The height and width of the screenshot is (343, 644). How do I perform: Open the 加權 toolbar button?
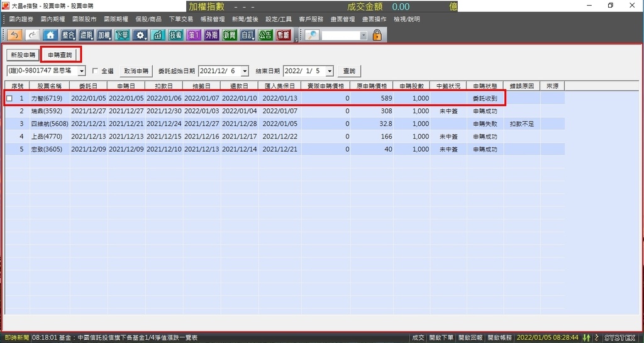104,35
